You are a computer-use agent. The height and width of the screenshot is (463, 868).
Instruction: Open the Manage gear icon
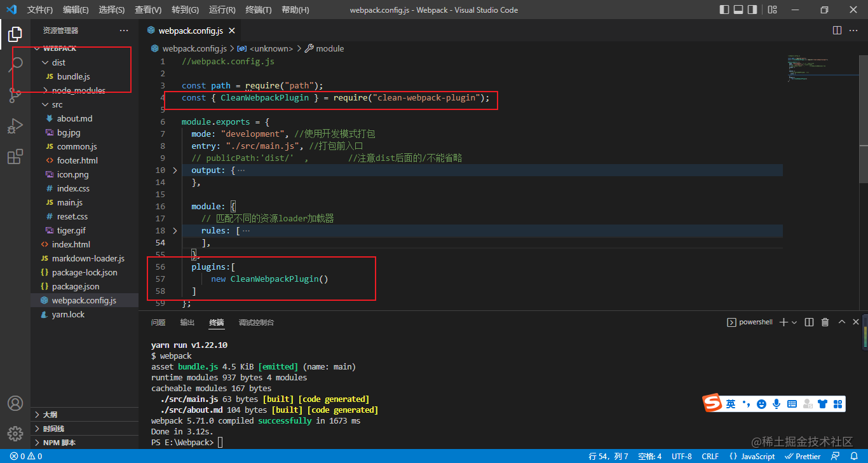click(x=15, y=434)
